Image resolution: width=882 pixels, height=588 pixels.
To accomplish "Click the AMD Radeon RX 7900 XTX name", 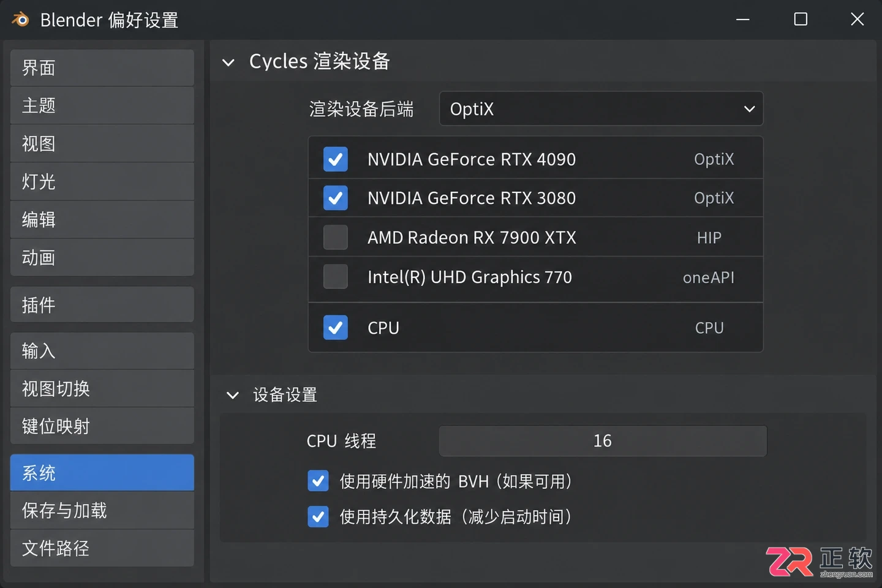I will point(472,238).
